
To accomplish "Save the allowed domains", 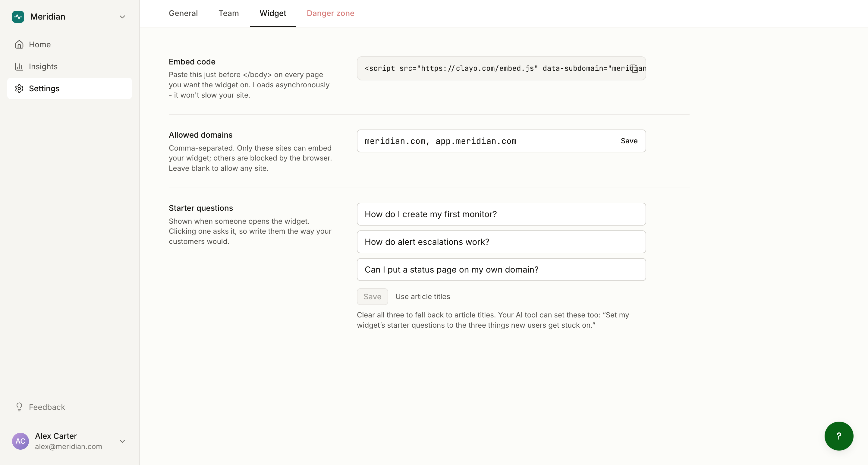I will point(629,141).
